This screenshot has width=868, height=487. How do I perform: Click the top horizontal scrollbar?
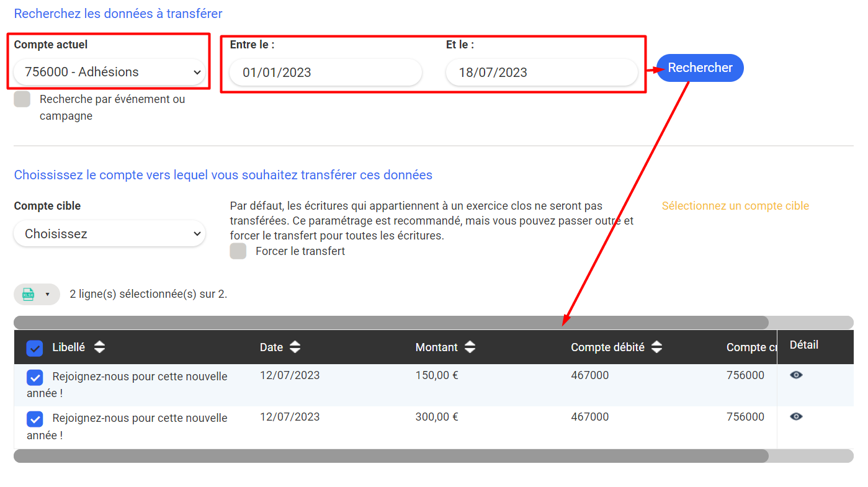391,323
